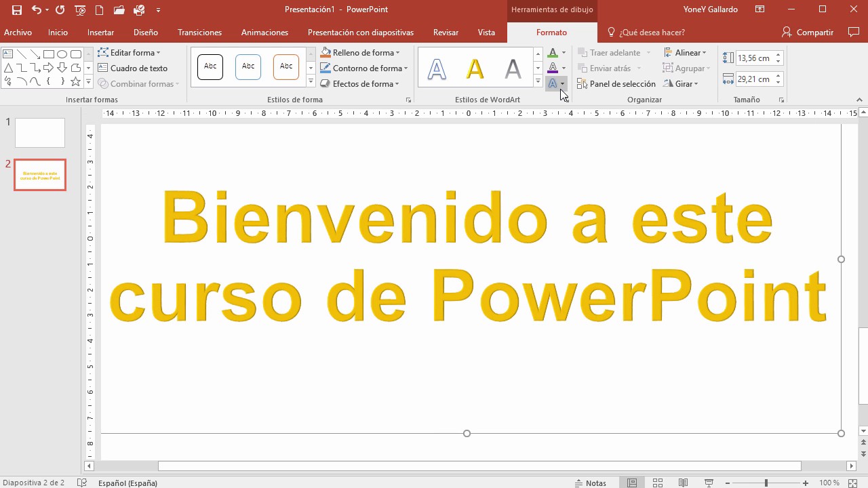Expand the shapes gallery
Viewport: 868px width, 488px height.
tap(88, 82)
